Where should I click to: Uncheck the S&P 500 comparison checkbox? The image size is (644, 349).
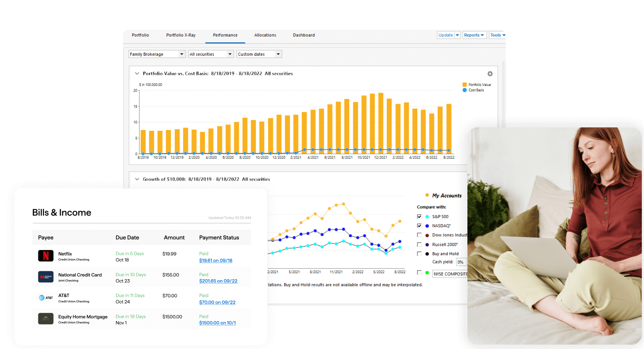(x=419, y=216)
